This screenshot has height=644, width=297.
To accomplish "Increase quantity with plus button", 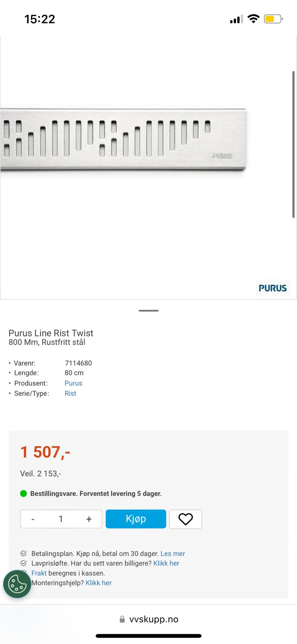I will (89, 519).
